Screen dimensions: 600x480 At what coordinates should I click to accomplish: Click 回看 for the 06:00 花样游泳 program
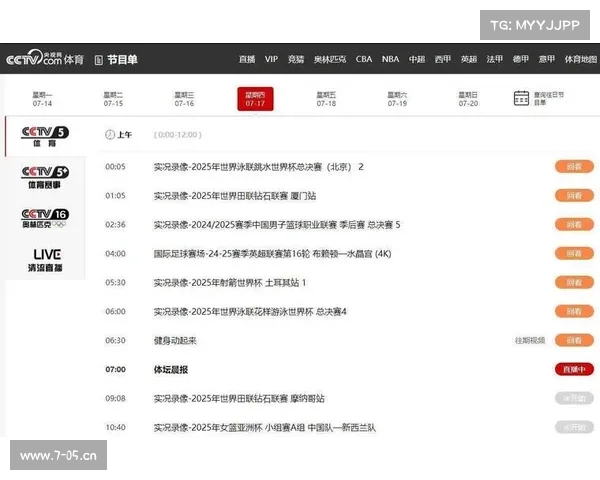pos(574,311)
